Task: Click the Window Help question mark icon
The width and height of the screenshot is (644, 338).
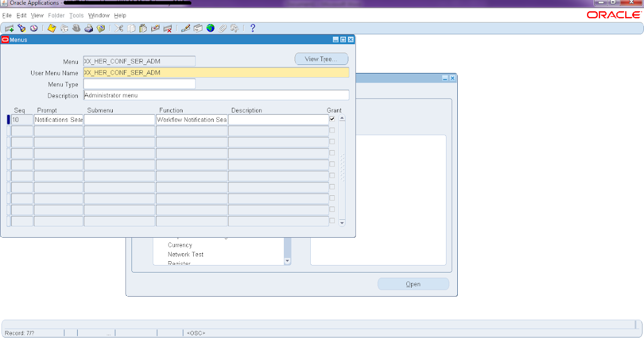Action: [253, 28]
